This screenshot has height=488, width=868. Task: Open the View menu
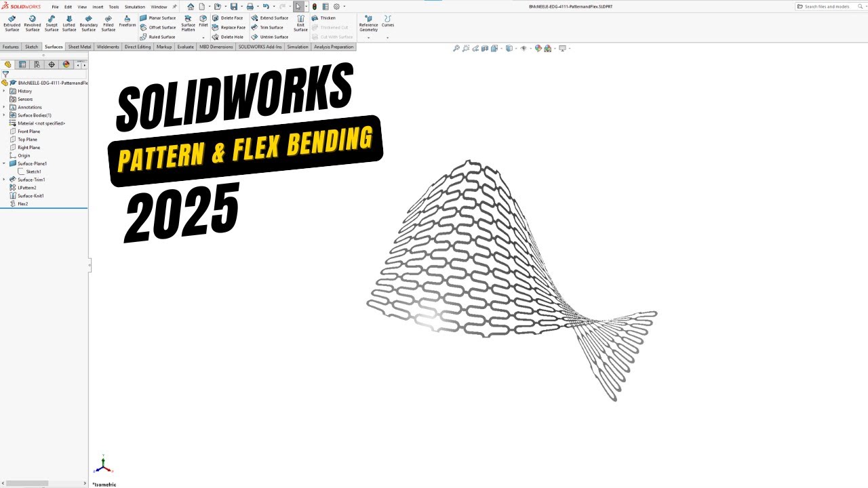82,7
